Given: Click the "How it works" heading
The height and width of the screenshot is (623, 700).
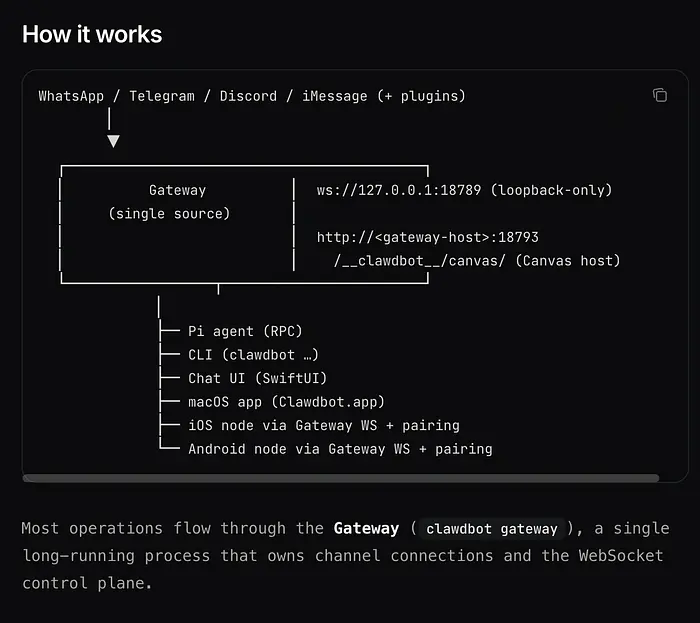Looking at the screenshot, I should [92, 34].
